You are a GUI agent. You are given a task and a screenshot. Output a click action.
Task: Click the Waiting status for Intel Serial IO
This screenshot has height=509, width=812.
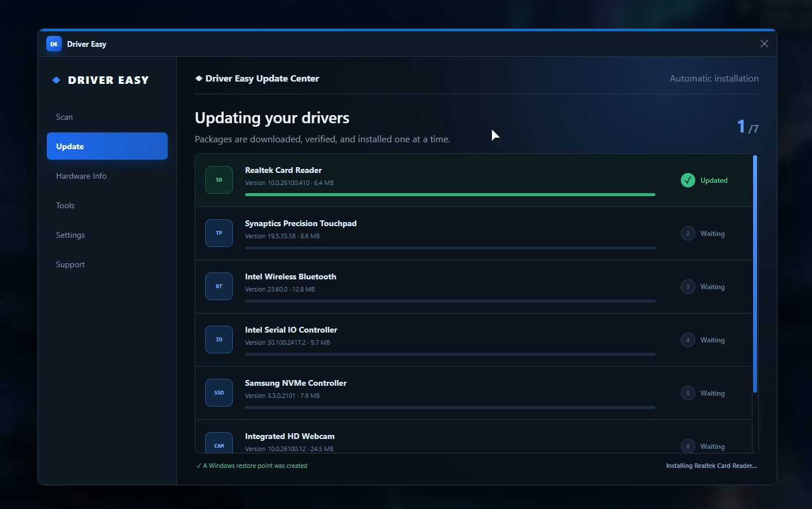pos(713,340)
